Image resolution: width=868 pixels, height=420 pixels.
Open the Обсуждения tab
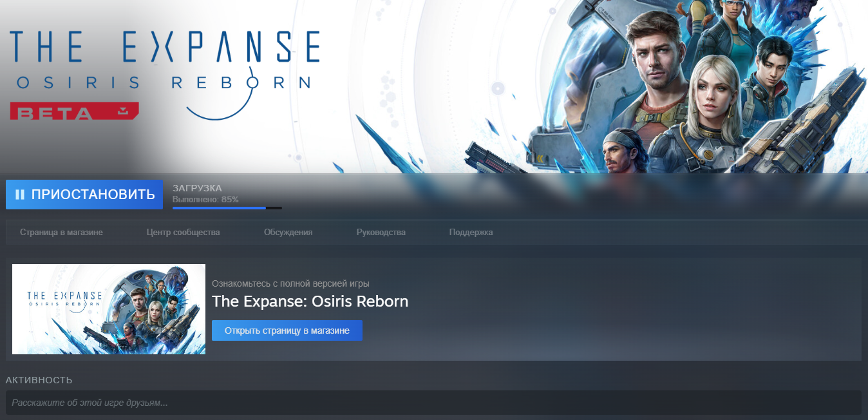[x=288, y=233]
